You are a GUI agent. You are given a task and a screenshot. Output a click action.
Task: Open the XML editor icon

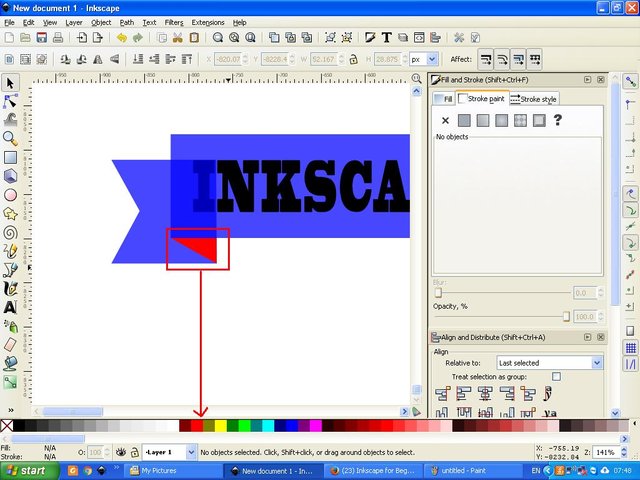point(419,38)
